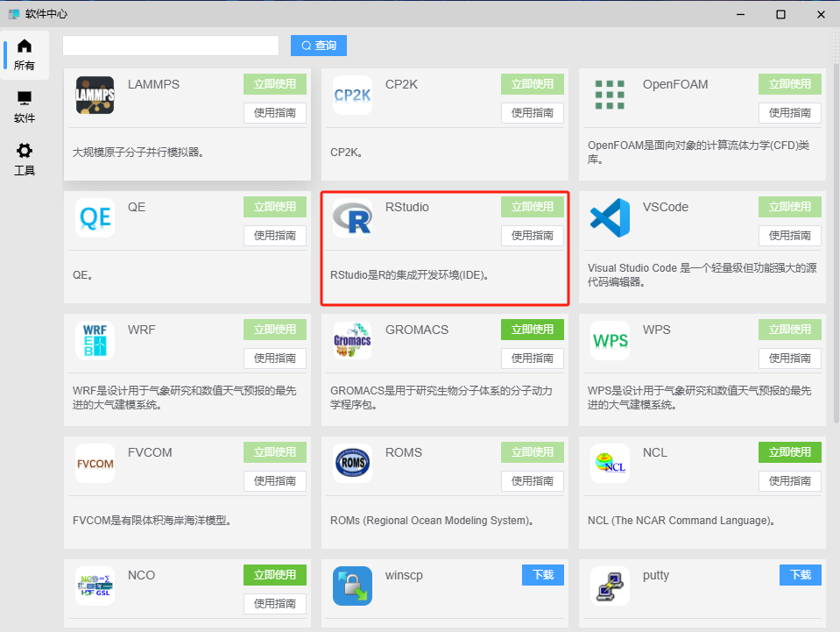Viewport: 840px width, 632px height.
Task: Open the 所有 home tab in sidebar
Action: (x=25, y=55)
